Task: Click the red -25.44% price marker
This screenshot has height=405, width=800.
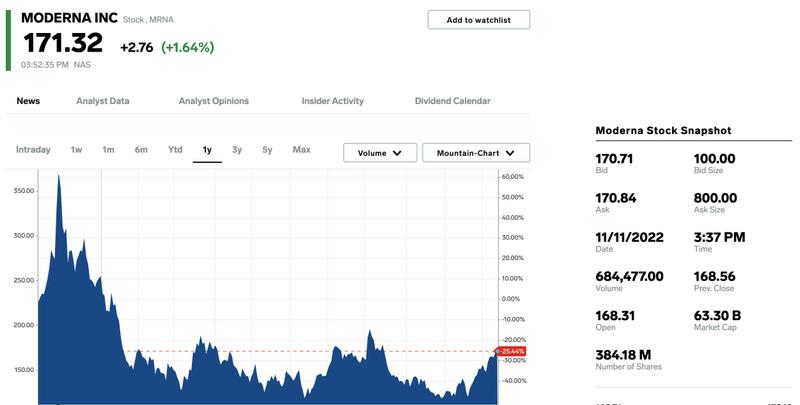Action: coord(511,351)
